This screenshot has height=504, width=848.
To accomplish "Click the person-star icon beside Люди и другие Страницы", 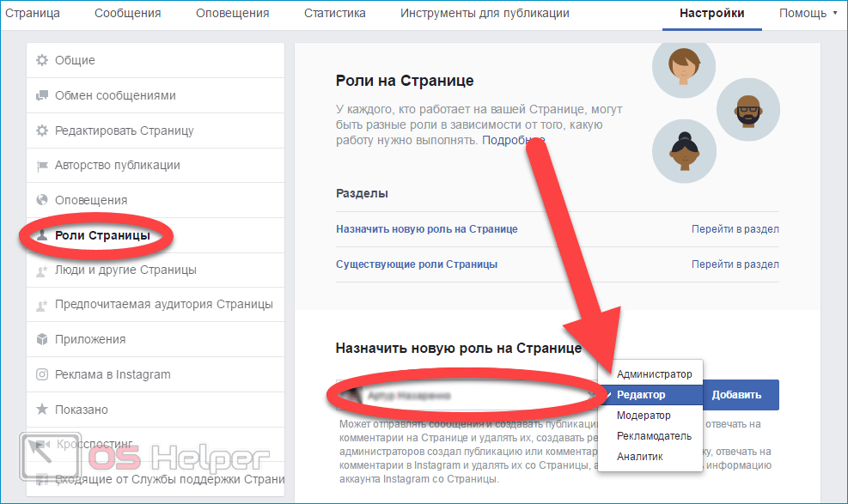I will (41, 270).
